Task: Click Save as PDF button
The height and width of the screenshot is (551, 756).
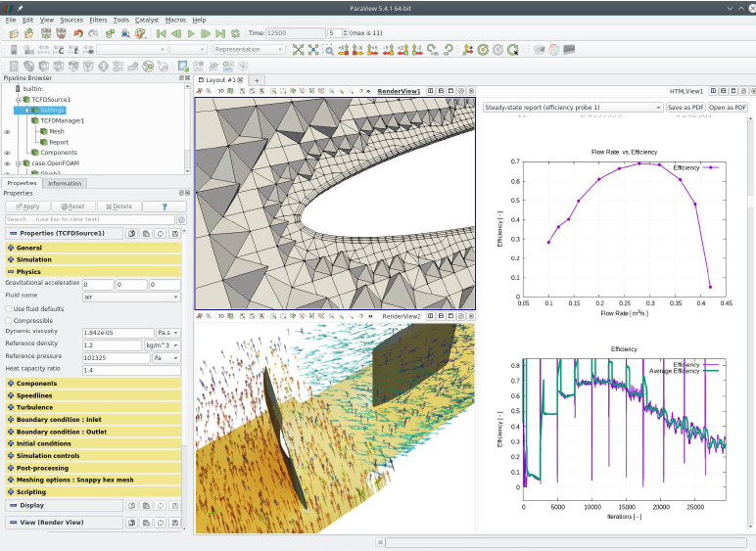Action: (x=685, y=108)
